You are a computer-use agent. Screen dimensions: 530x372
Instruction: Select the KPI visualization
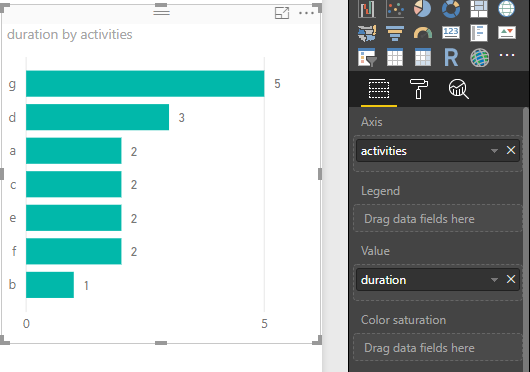(x=507, y=33)
